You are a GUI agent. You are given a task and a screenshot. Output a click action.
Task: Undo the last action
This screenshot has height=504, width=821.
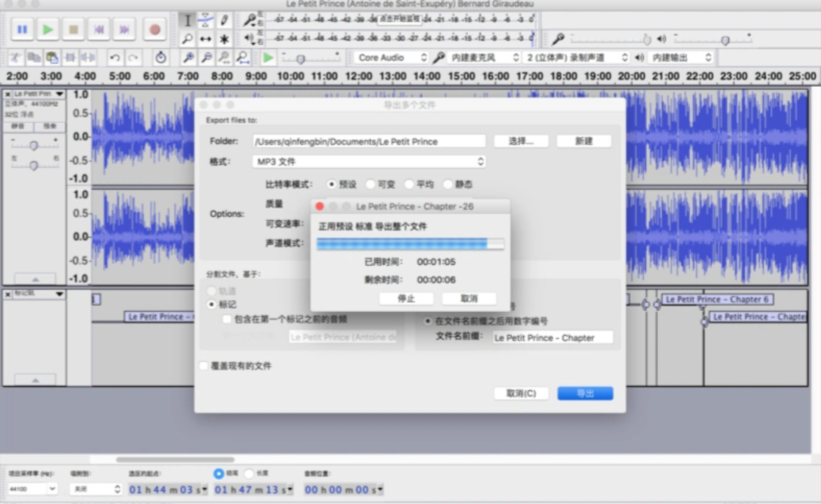114,58
